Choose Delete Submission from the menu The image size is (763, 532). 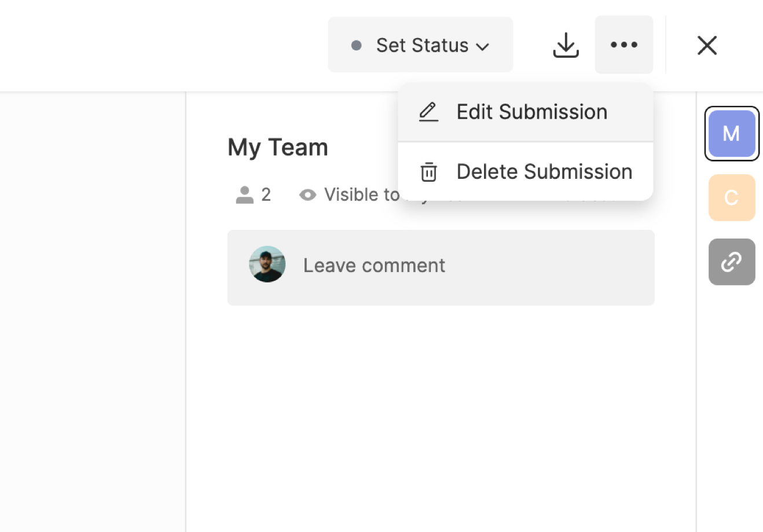pos(544,172)
